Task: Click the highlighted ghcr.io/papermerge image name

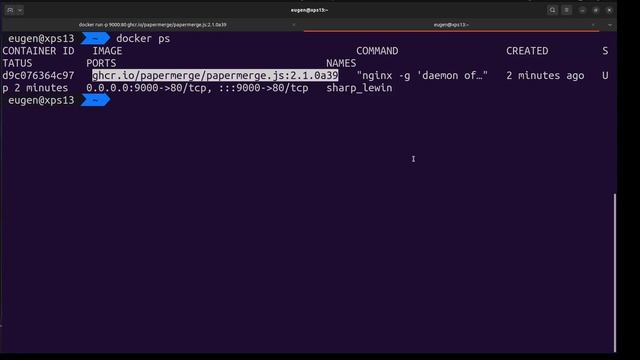Action: click(x=215, y=76)
